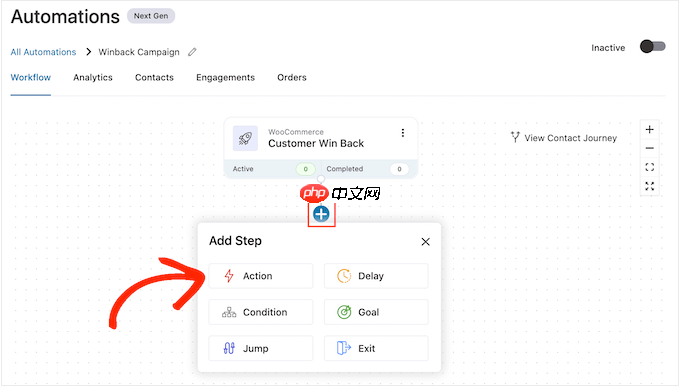
Task: Open the Orders tab
Action: point(292,78)
